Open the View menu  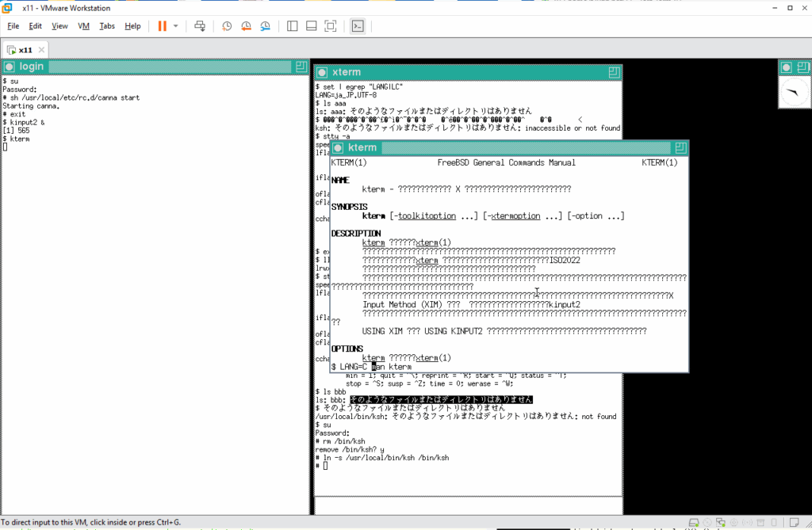pyautogui.click(x=59, y=26)
